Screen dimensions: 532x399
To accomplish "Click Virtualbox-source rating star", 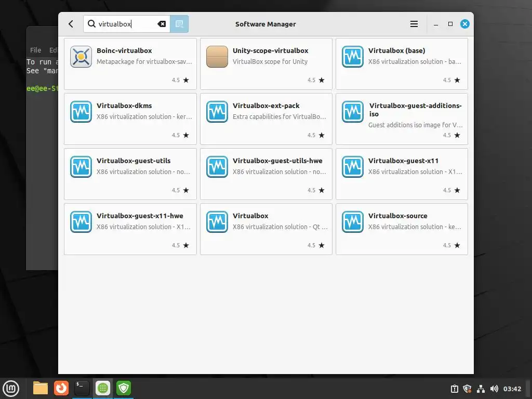I will [457, 245].
